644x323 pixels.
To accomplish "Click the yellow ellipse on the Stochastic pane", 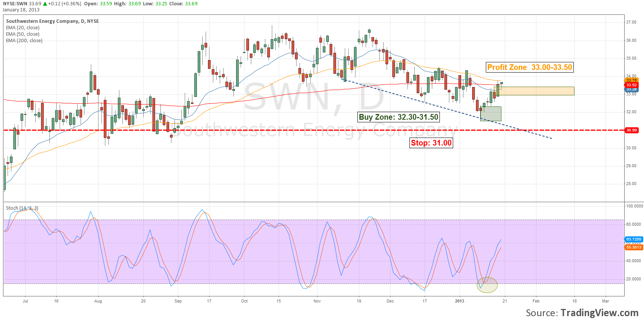I will 487,285.
